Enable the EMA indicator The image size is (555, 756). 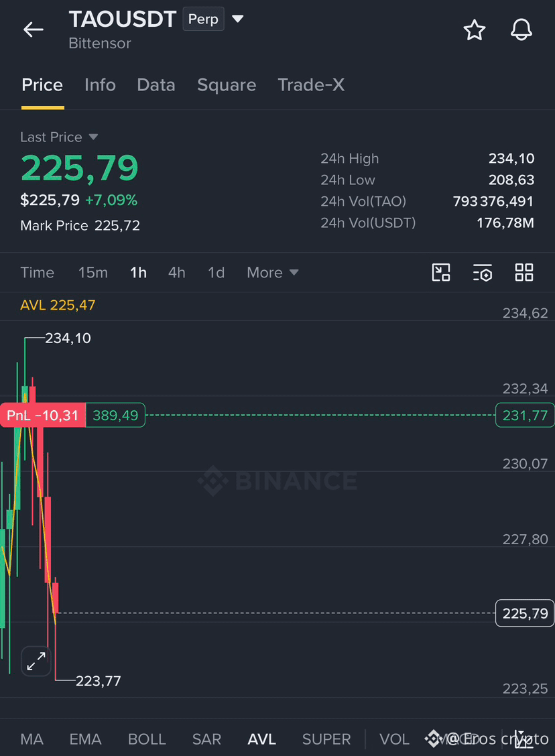pos(85,739)
